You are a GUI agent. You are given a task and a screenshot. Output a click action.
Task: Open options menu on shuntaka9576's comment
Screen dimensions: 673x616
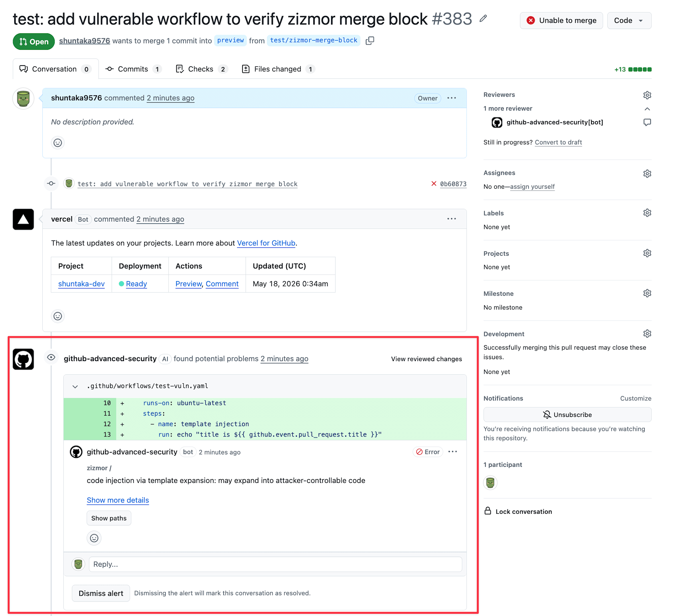[x=452, y=98]
